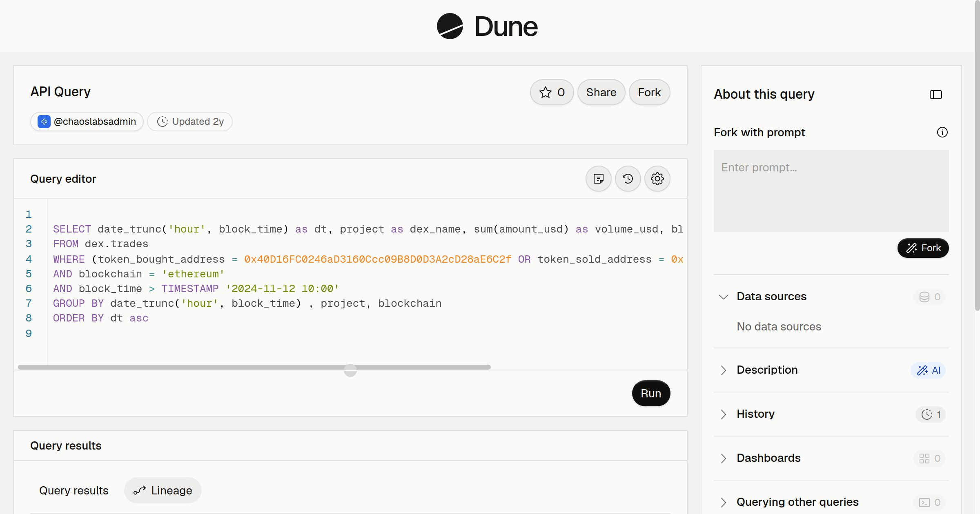Click the History count badge
This screenshot has height=514, width=980.
[x=931, y=414]
